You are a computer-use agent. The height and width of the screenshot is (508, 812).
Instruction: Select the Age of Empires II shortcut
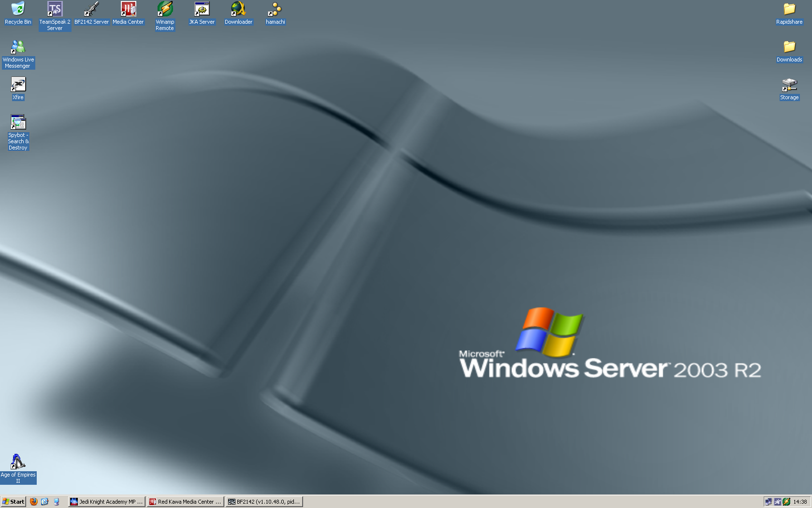pyautogui.click(x=18, y=462)
